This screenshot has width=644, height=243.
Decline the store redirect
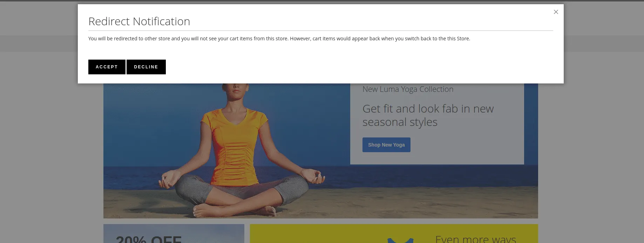[x=146, y=67]
